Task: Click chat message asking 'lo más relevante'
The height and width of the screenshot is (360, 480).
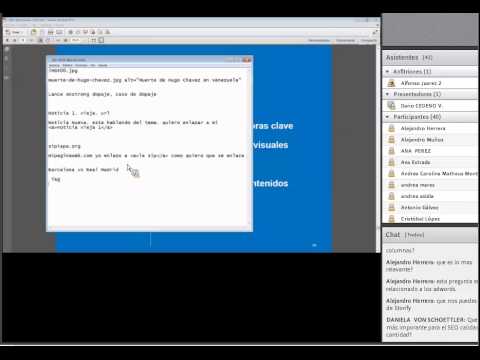Action: click(429, 266)
